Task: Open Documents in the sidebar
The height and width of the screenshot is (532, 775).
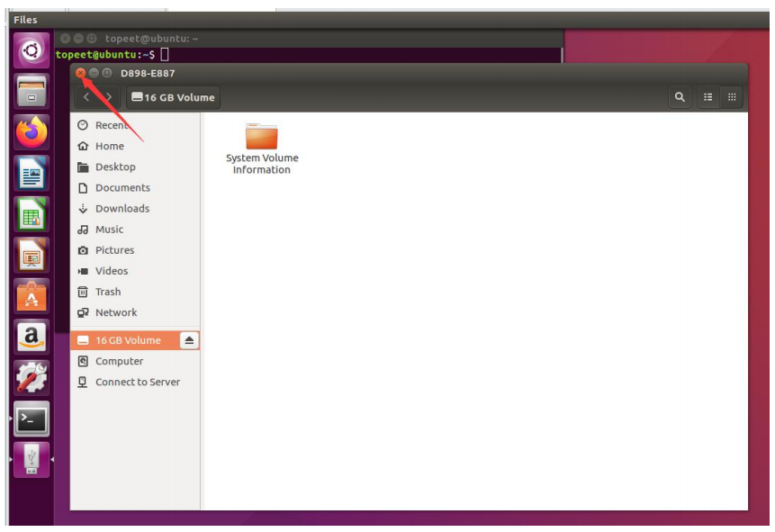Action: (135, 187)
